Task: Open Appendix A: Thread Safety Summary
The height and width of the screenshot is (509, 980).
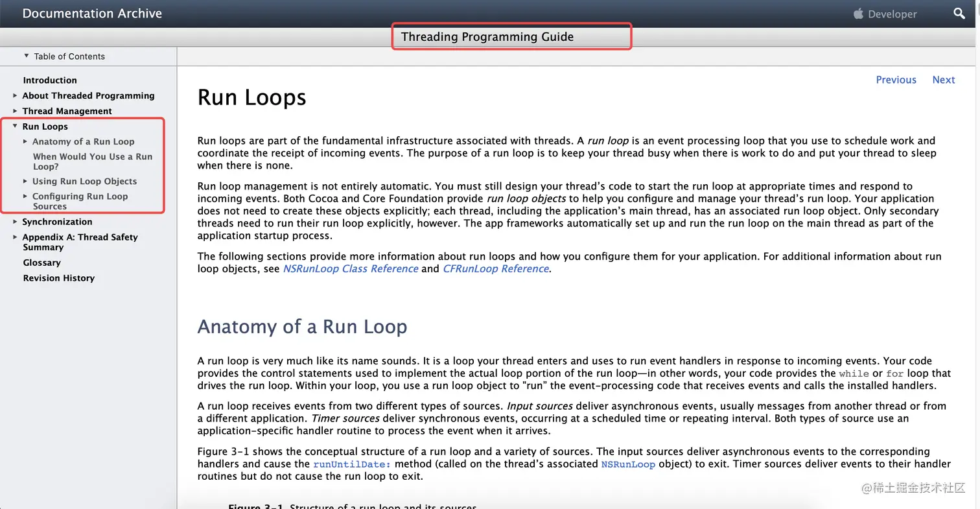Action: click(x=80, y=242)
